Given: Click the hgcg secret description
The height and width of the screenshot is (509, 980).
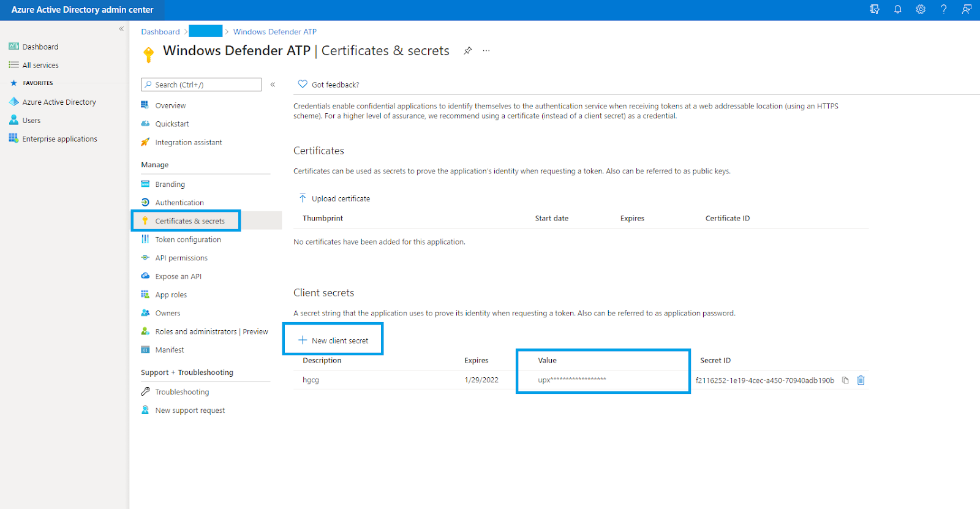Looking at the screenshot, I should [311, 380].
